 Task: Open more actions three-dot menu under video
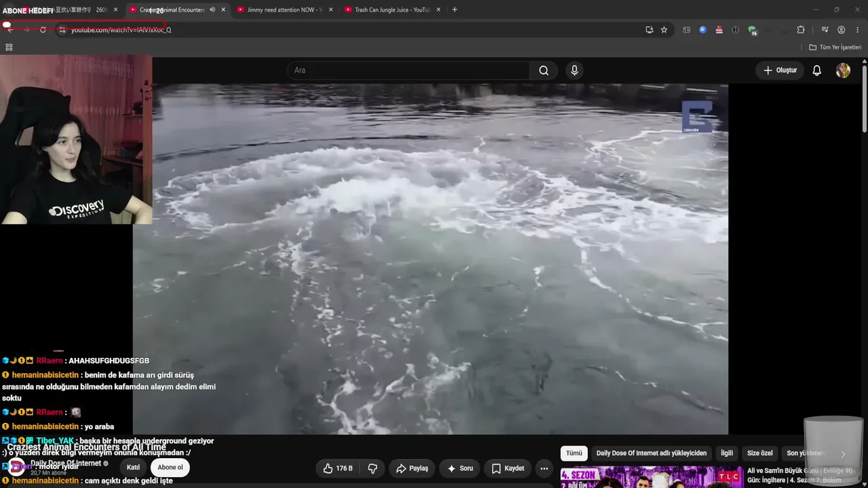[544, 468]
